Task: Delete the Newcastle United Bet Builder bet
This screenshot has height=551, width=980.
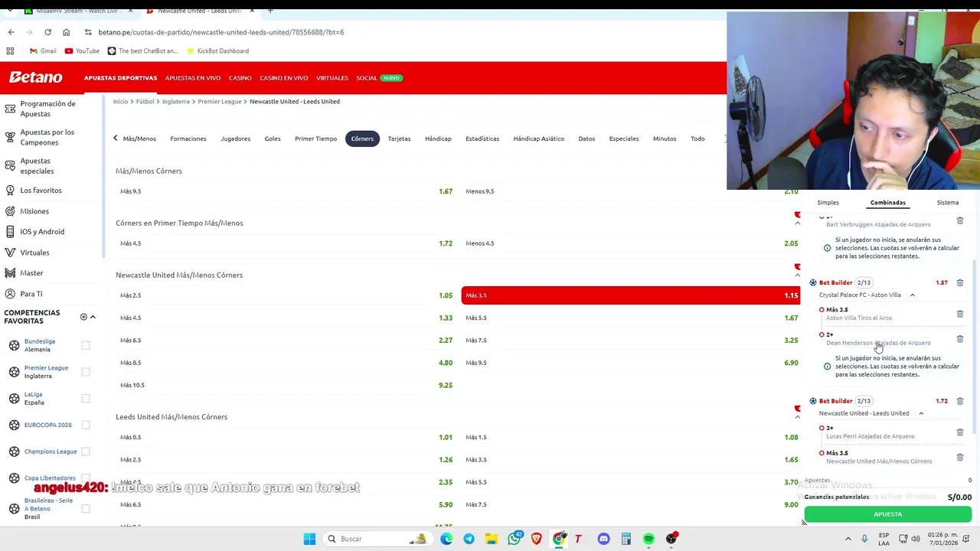Action: pos(959,401)
